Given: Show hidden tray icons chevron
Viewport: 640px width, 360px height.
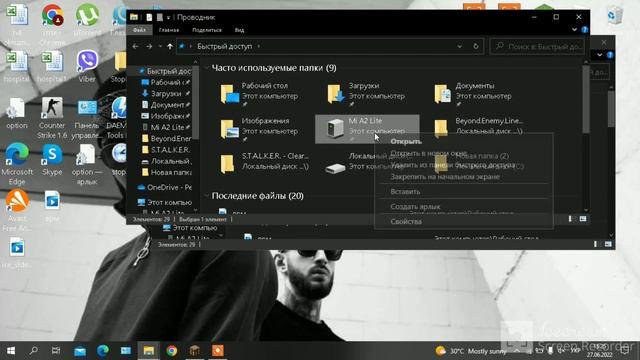Looking at the screenshot, I should 517,351.
